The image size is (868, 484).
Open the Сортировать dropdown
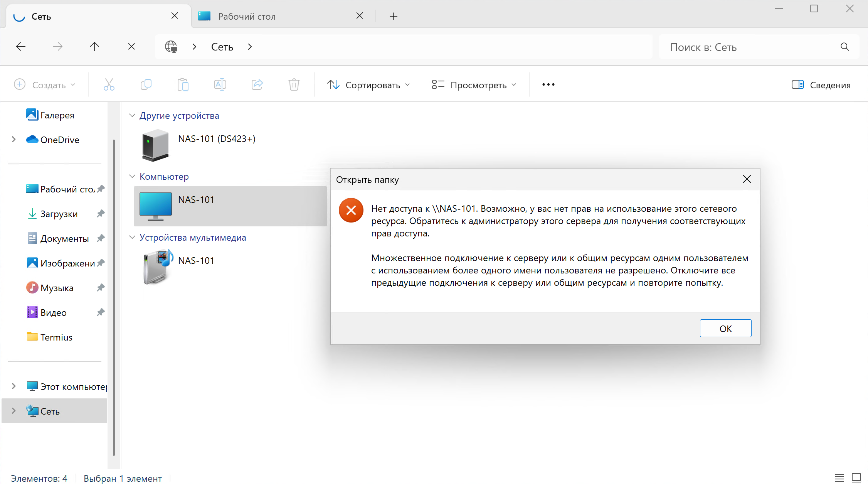click(368, 85)
